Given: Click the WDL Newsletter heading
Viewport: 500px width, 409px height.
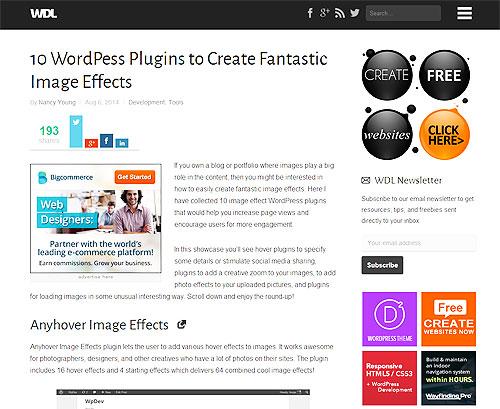Looking at the screenshot, I should (408, 180).
